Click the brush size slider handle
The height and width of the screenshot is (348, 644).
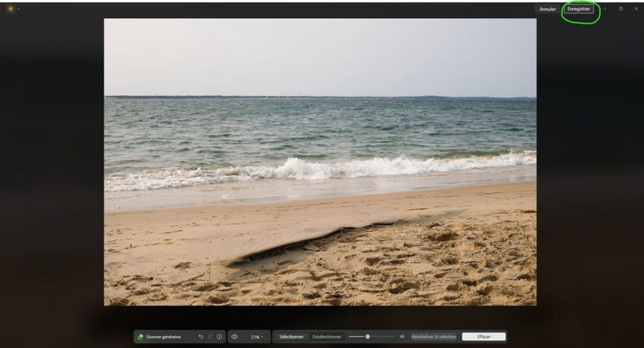point(367,337)
